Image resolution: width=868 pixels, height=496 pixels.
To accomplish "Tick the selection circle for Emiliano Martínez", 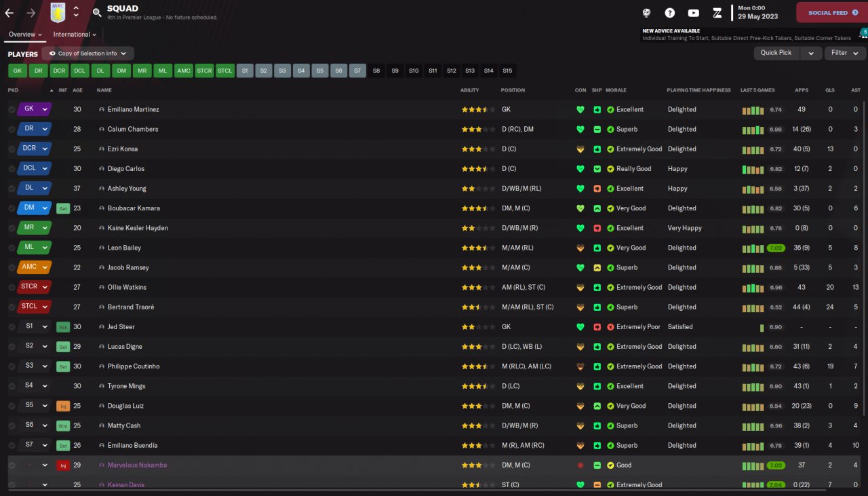I will (12, 109).
